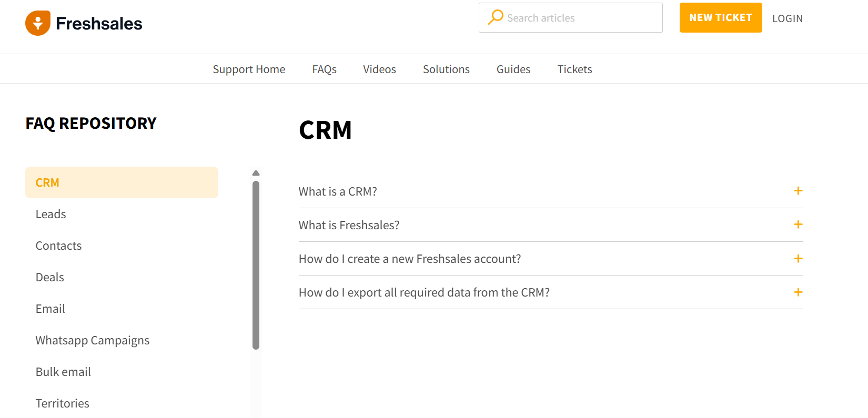Expand 'What is a CRM?' plus icon

tap(798, 191)
